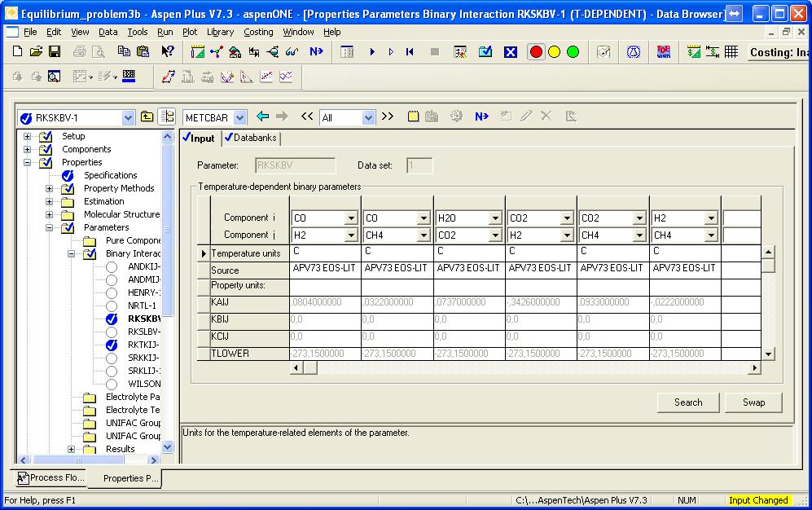
Task: Open the Run Control Panel icon
Action: point(347,52)
